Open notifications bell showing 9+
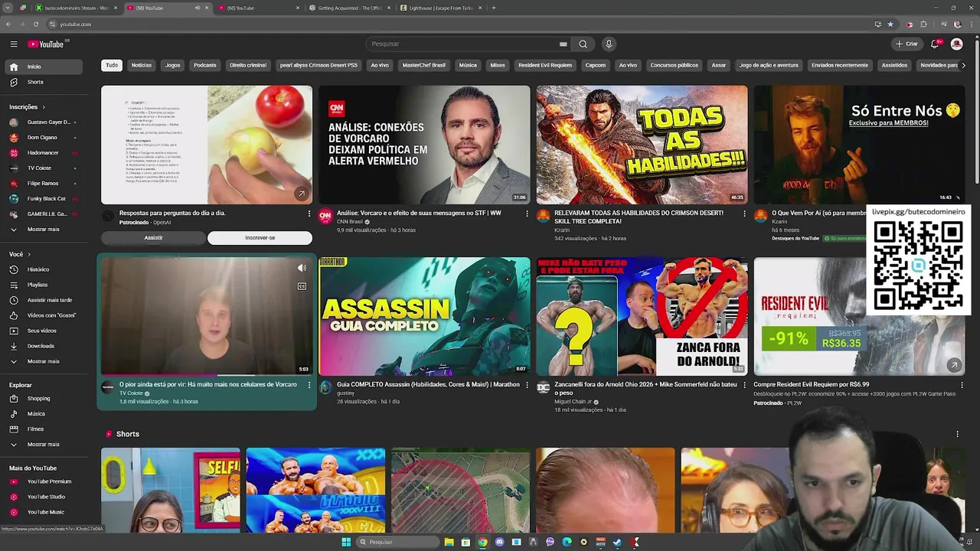This screenshot has width=980, height=551. 935,44
